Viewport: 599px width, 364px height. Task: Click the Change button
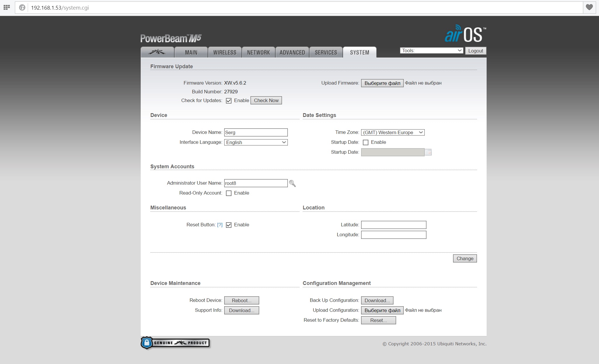click(465, 258)
